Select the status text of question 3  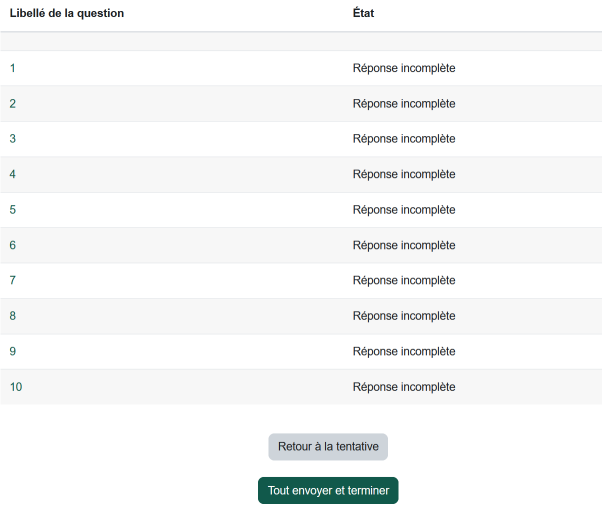[x=404, y=139]
